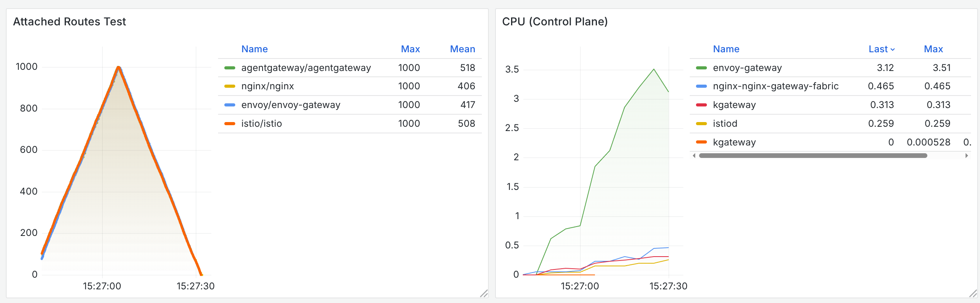Sort legend by the Mean column
Image resolution: width=980 pixels, height=303 pixels.
(463, 49)
